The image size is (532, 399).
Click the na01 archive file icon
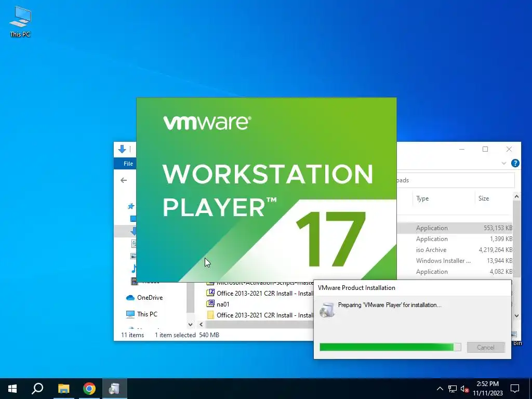tap(210, 303)
